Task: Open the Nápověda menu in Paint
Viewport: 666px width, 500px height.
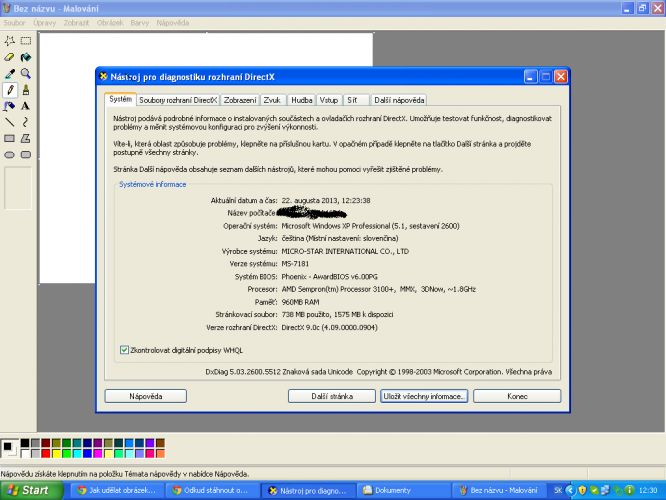Action: 172,23
